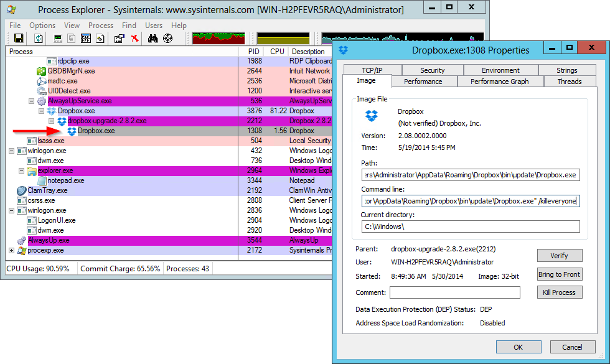Collapse the explorer.exe tree node
Screen dimensions: 610x364
tap(21, 170)
